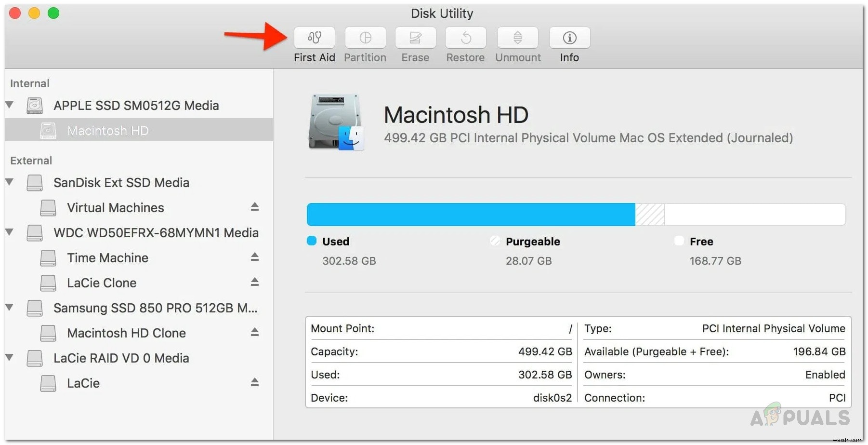Eject the Time Machine volume
This screenshot has height=445, width=868.
click(255, 257)
